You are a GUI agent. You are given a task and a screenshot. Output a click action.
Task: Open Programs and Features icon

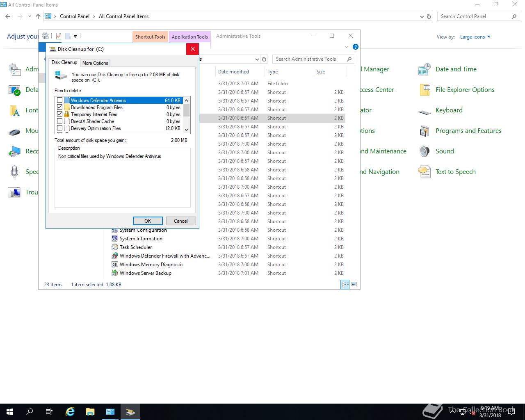pyautogui.click(x=425, y=131)
